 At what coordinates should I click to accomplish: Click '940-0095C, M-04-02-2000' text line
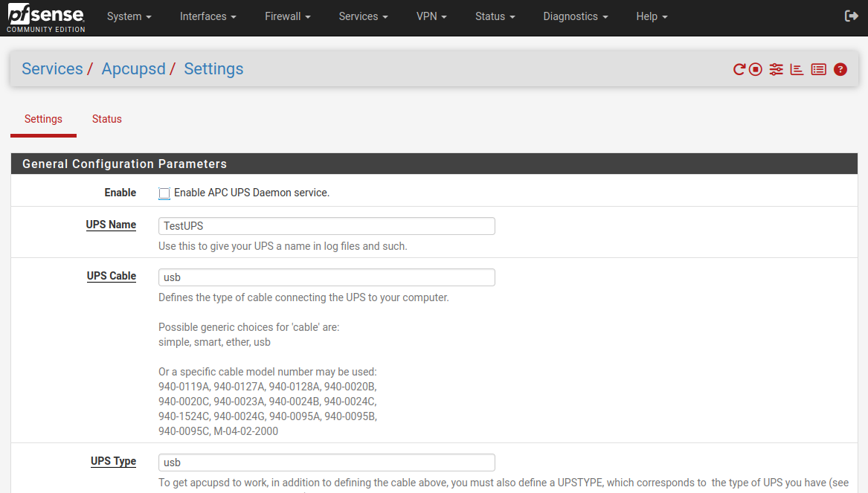(218, 431)
